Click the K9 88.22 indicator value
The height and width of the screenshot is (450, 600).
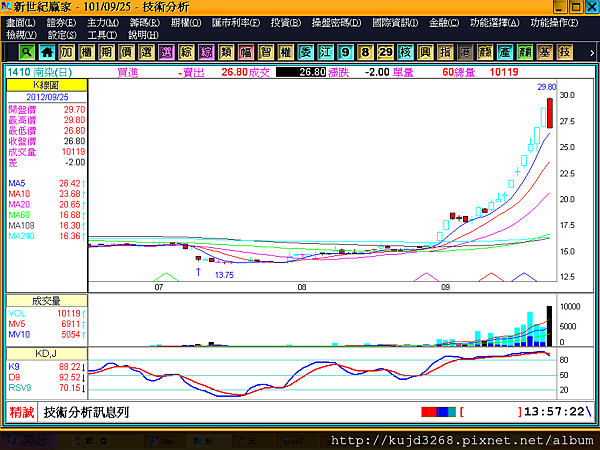pyautogui.click(x=47, y=367)
